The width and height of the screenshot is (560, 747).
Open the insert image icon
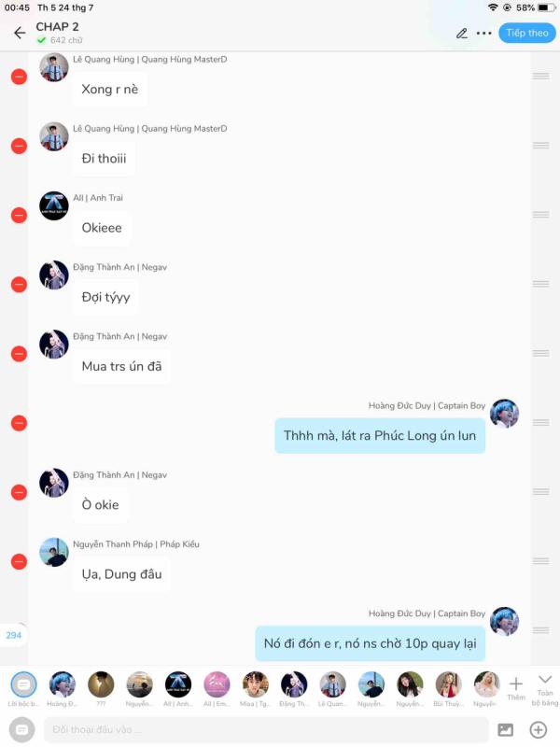[505, 729]
